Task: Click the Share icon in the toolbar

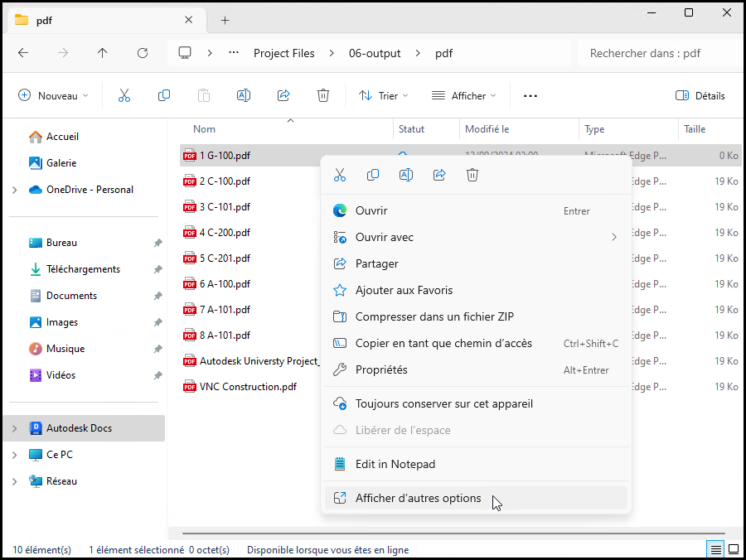Action: click(283, 95)
